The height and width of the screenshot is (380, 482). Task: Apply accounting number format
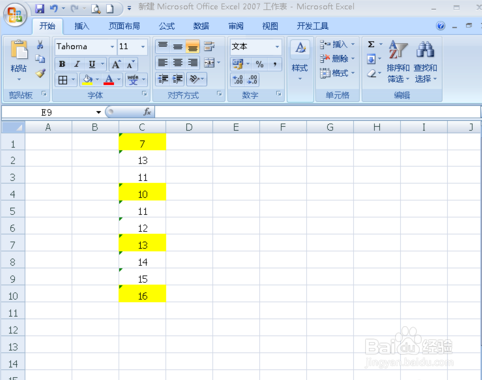point(238,64)
